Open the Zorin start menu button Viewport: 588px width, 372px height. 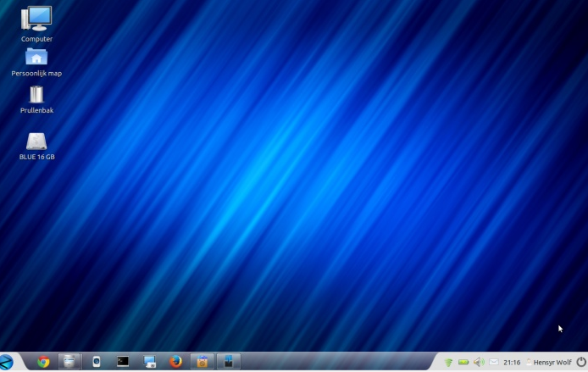[7, 362]
